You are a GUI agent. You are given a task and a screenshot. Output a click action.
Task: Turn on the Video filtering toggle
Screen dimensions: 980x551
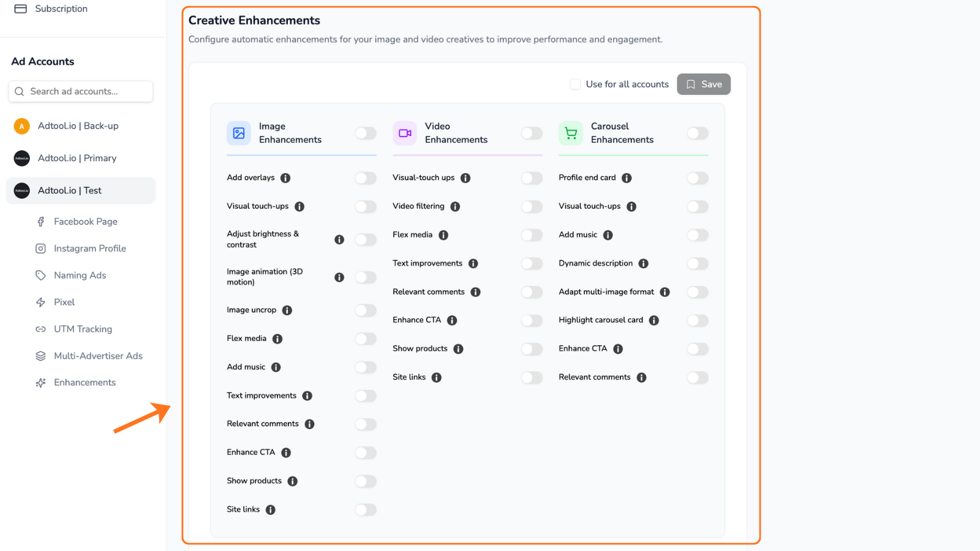(x=532, y=207)
